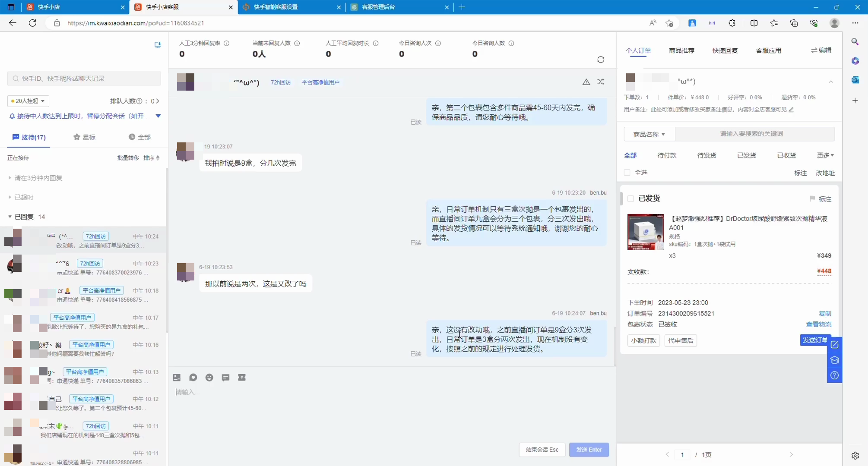Toggle the 全选 checkbox
This screenshot has height=466, width=868.
[x=627, y=173]
